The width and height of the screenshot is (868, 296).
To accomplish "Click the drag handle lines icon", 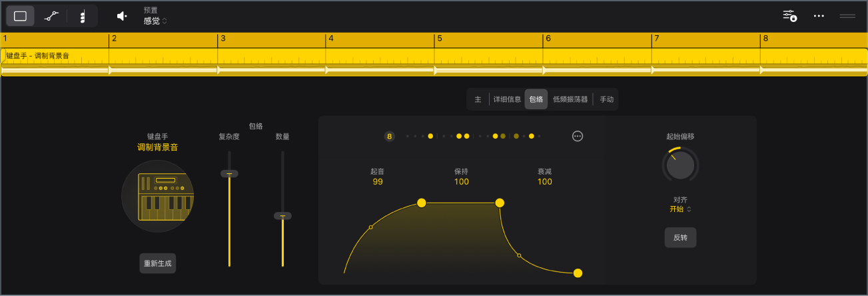I will pos(847,15).
